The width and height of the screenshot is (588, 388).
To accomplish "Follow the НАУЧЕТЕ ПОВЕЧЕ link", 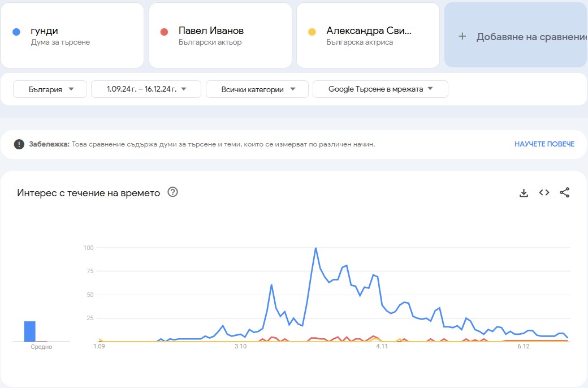I will [544, 144].
